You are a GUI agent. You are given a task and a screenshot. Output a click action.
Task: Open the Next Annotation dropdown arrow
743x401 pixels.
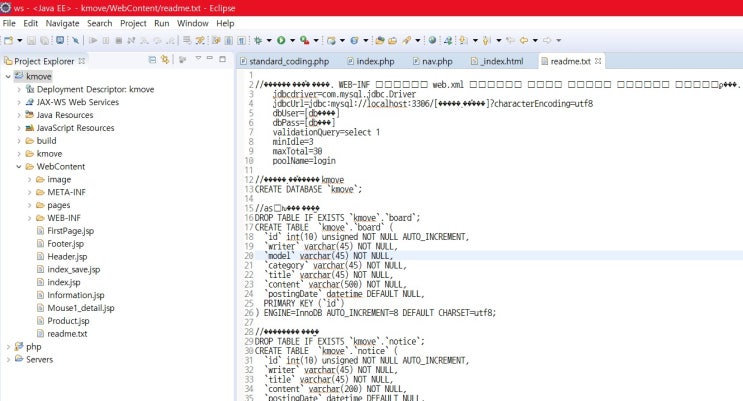475,41
